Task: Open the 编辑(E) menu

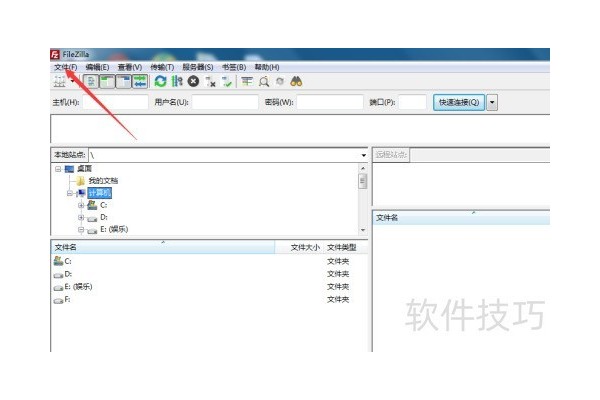Action: click(97, 67)
